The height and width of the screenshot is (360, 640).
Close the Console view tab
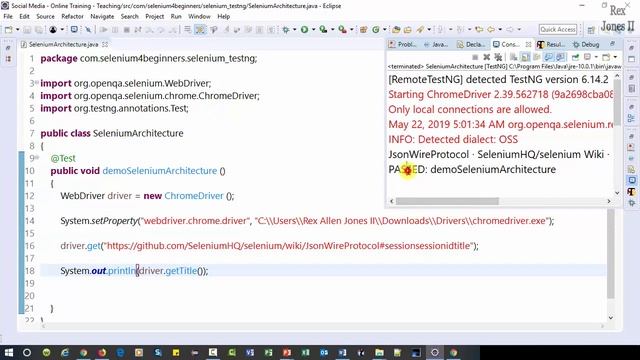pos(529,44)
